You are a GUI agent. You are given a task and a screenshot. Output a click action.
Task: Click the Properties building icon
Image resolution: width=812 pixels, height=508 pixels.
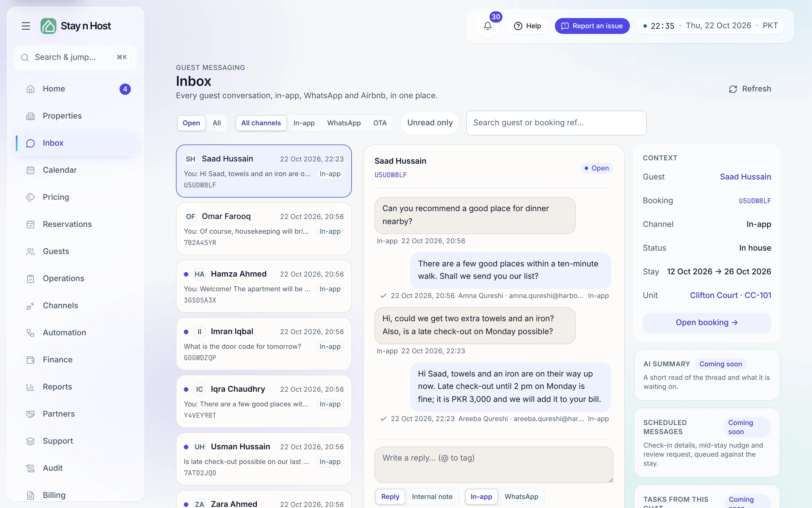(30, 116)
